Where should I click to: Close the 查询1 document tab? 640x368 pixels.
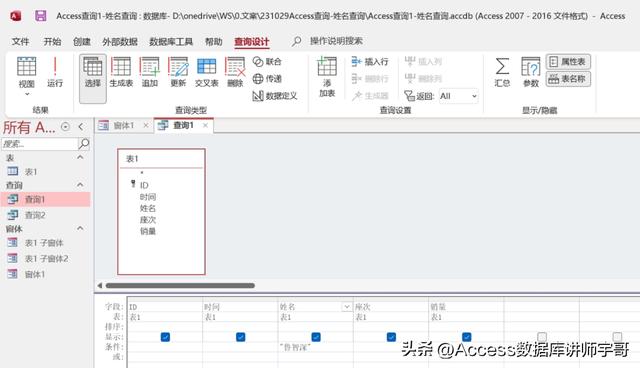click(x=205, y=125)
